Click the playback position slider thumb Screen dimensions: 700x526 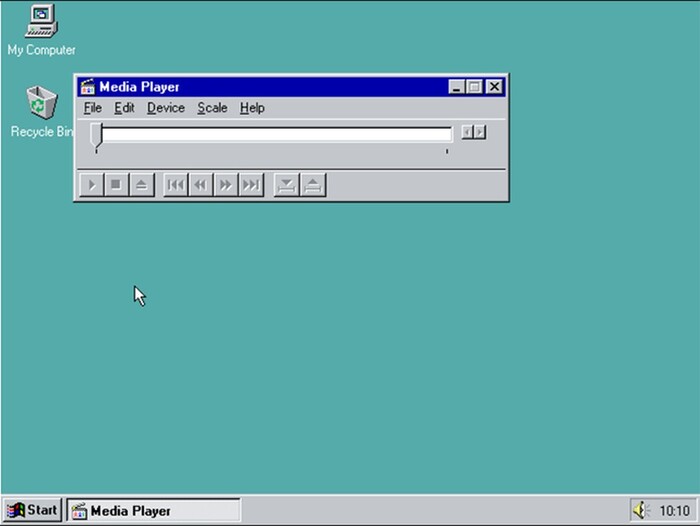click(x=96, y=135)
